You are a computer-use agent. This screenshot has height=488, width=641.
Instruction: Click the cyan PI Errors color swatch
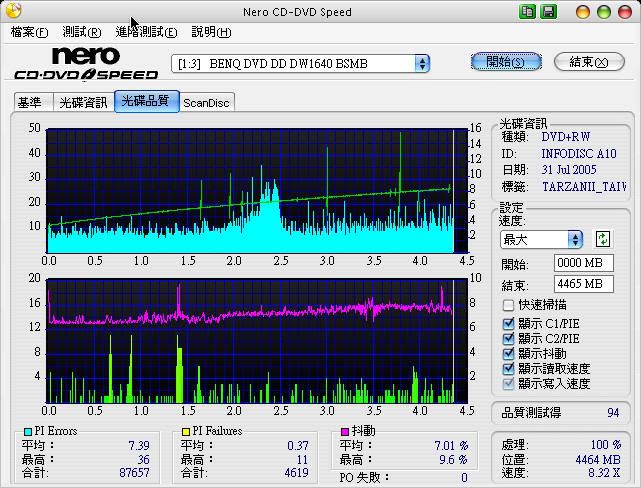28,432
